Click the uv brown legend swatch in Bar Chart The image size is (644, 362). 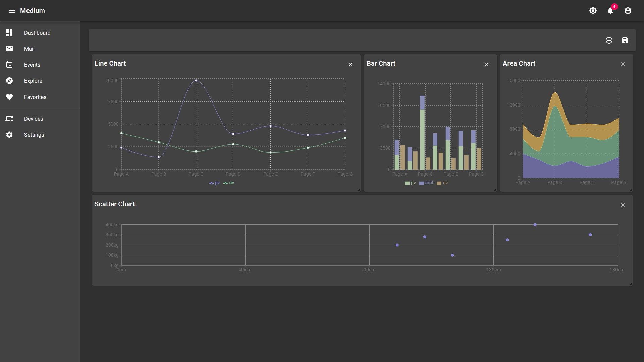439,183
